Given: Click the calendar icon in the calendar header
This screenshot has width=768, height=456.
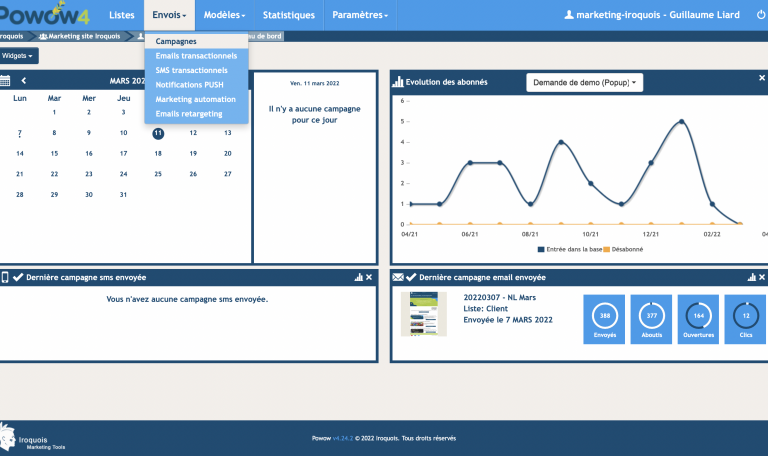Looking at the screenshot, I should [5, 81].
